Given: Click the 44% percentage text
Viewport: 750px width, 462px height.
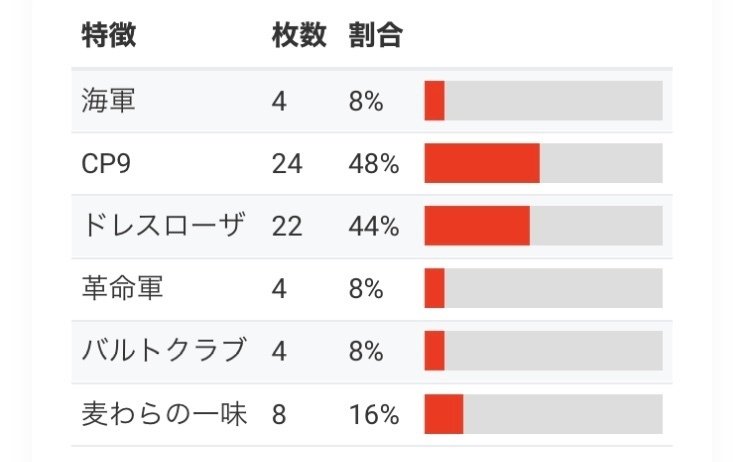Looking at the screenshot, I should click(374, 226).
